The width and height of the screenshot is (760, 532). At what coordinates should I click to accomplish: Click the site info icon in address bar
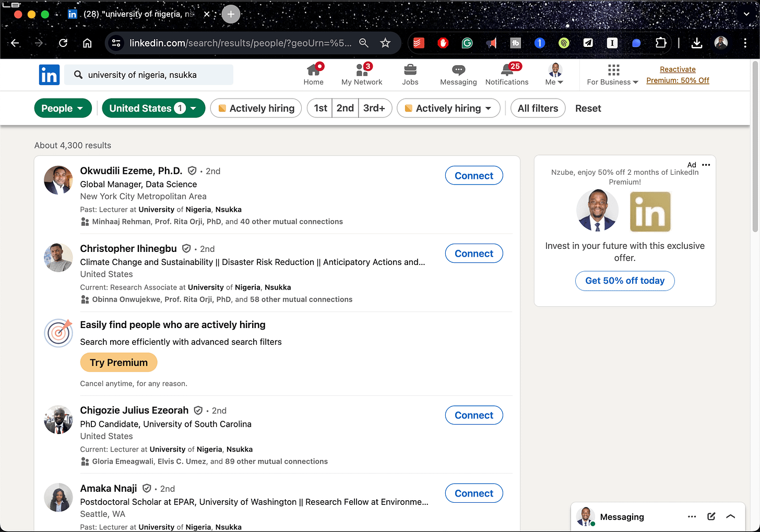tap(116, 43)
